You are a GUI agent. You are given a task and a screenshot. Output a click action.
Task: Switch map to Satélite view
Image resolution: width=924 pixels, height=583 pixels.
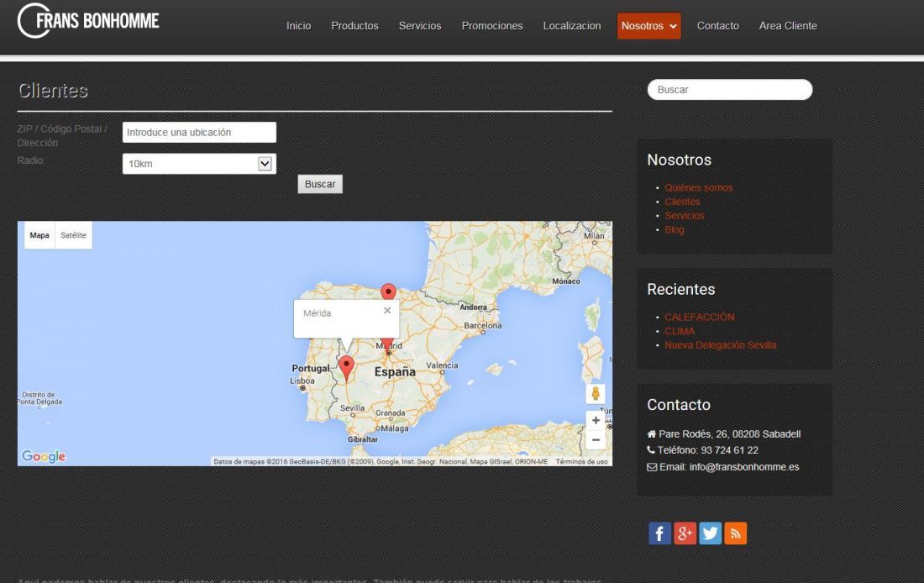click(x=73, y=235)
